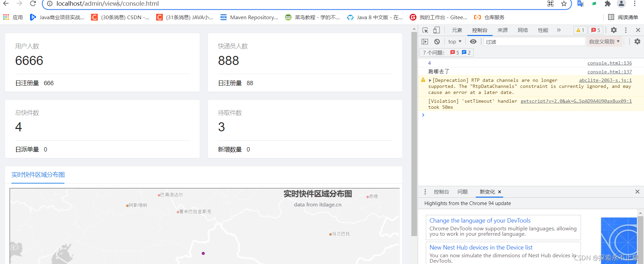Switch to the 性能 DevTools tab

pyautogui.click(x=543, y=30)
